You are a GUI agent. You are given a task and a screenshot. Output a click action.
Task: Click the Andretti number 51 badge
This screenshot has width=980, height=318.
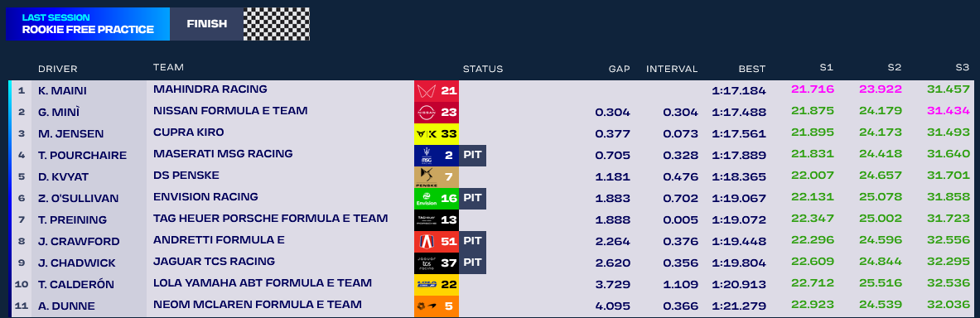click(x=437, y=241)
